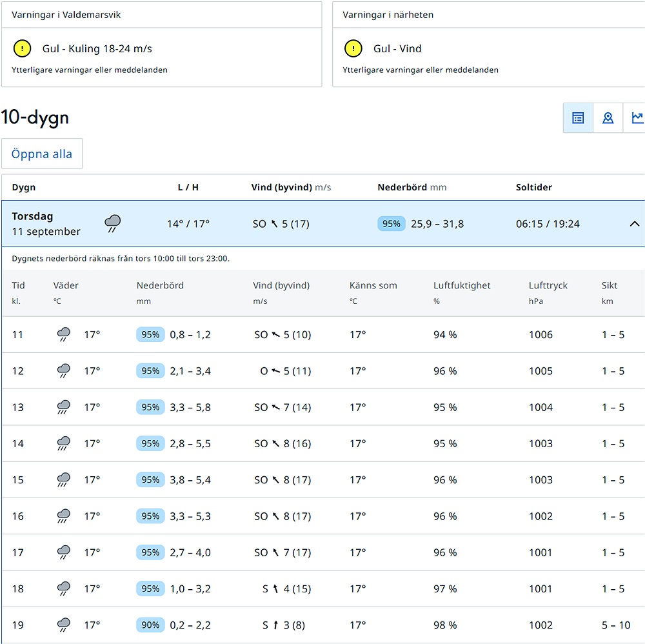Click rain icon in the 12 o'clock row
The width and height of the screenshot is (645, 644).
[x=63, y=370]
